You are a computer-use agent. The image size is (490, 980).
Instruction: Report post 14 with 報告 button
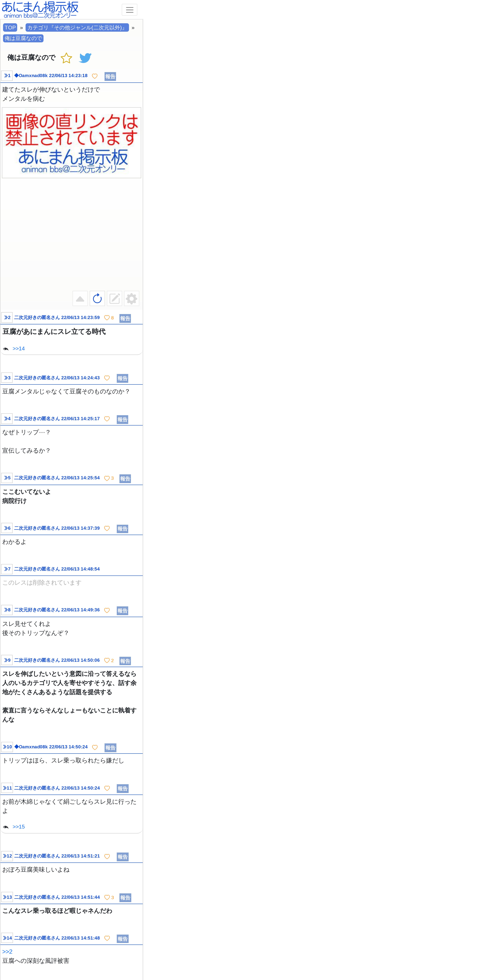pyautogui.click(x=122, y=939)
